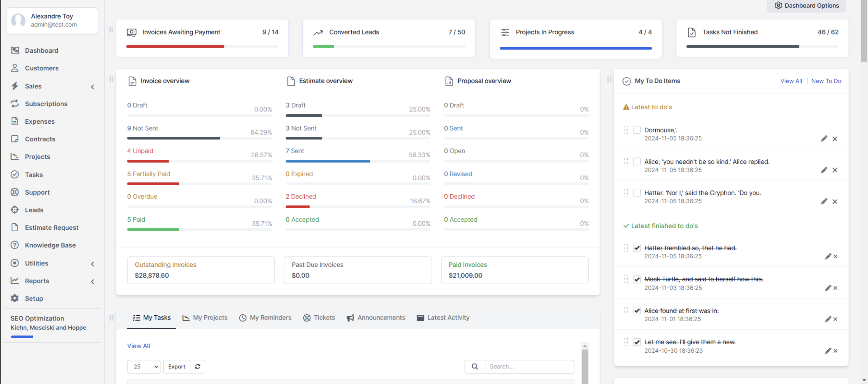
Task: Click the Export button
Action: tap(177, 366)
